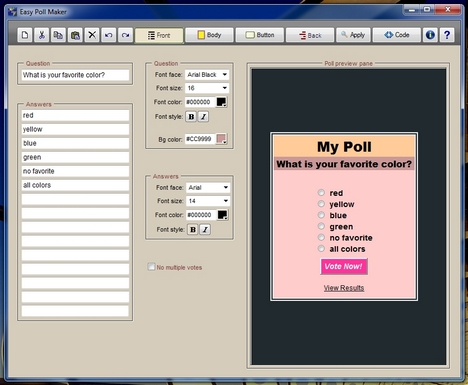This screenshot has height=385, width=468.
Task: Click the My Poll title in preview
Action: (x=344, y=147)
